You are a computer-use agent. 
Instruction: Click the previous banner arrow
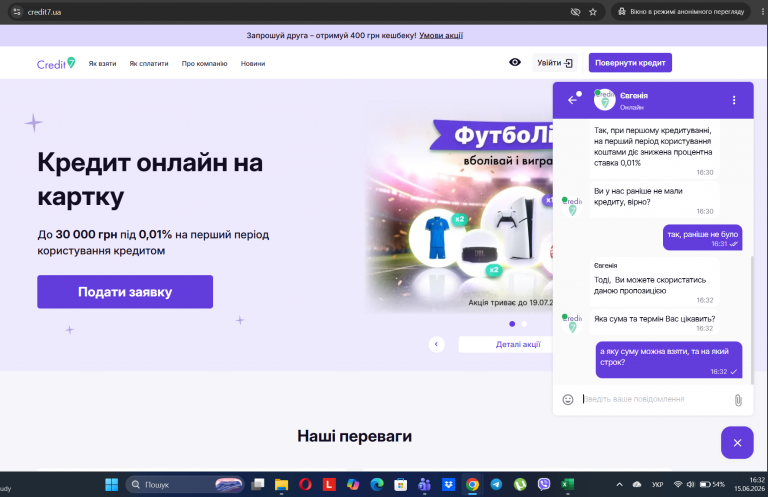click(x=436, y=344)
